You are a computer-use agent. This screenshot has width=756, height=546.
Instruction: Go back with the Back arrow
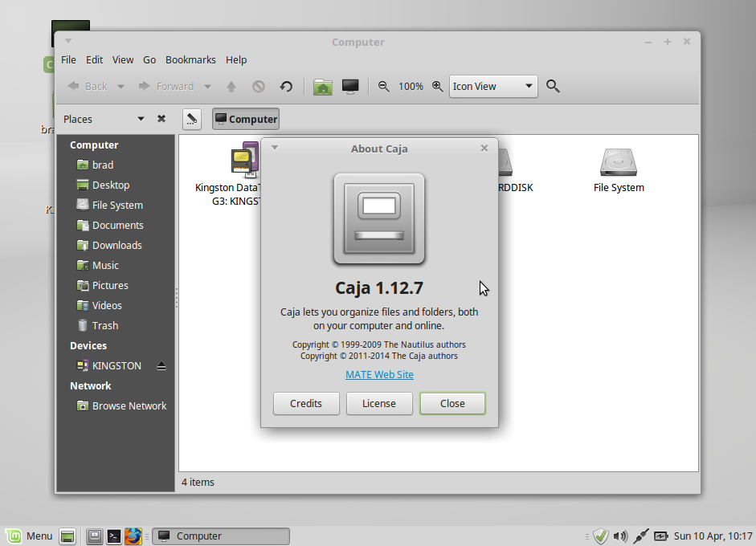click(88, 86)
